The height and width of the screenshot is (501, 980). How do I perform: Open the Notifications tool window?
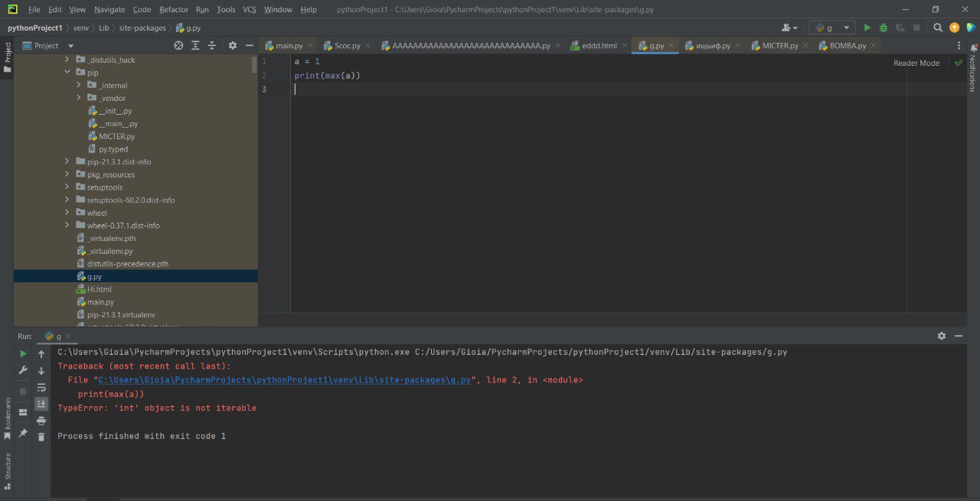pyautogui.click(x=972, y=73)
